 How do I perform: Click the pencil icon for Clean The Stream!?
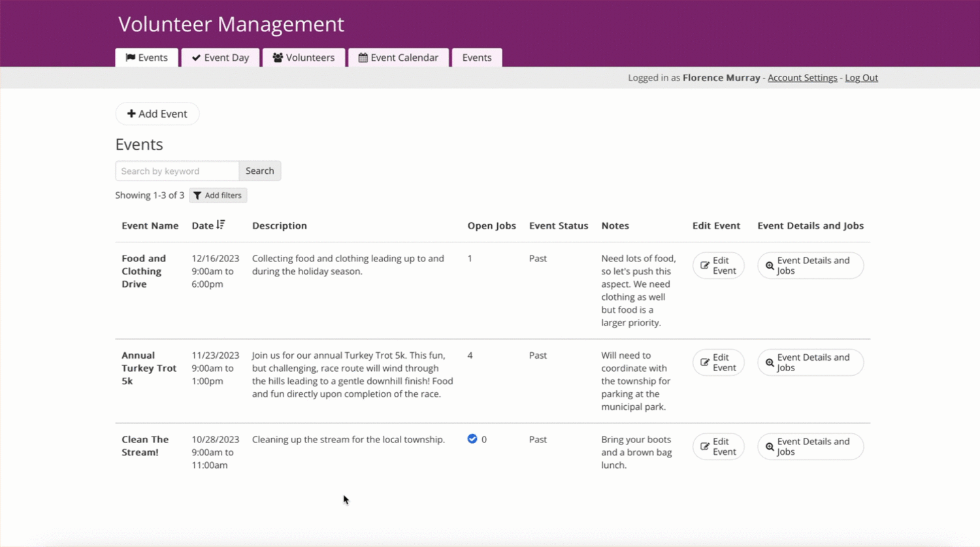705,446
